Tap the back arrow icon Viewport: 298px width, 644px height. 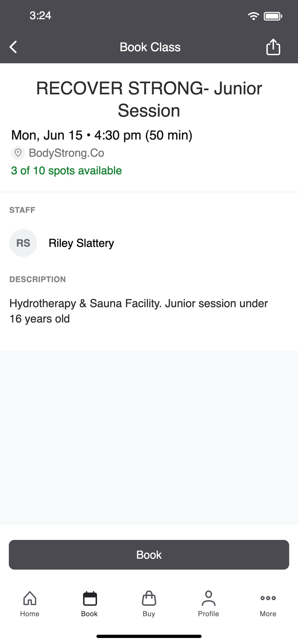tap(13, 47)
